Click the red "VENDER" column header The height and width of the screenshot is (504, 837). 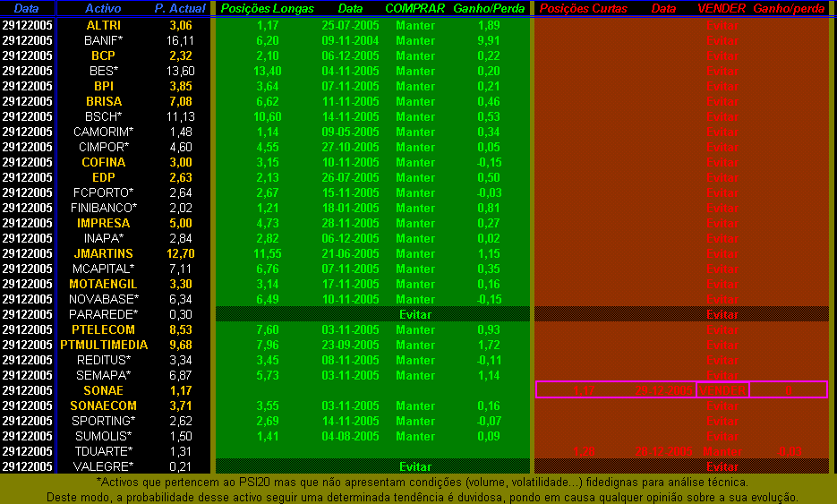click(722, 8)
